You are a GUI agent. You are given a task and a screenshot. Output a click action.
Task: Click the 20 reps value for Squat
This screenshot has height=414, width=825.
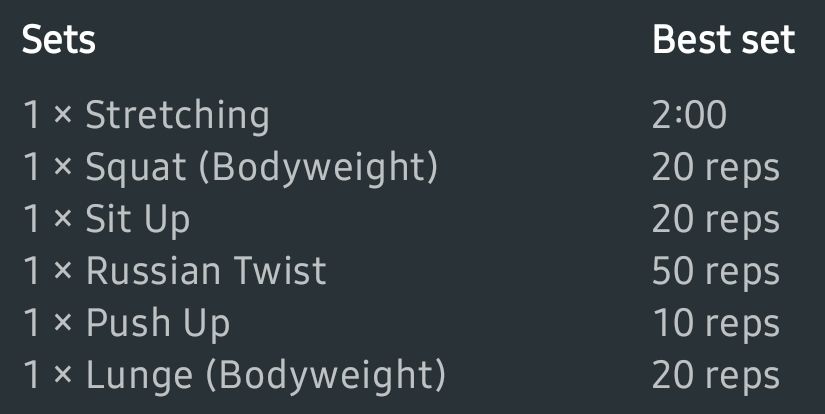pos(715,168)
